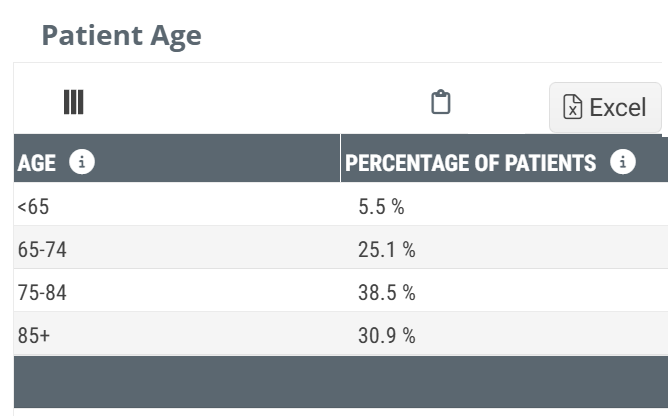Click blank toolbar space between bars and clipboard icons

[250, 102]
